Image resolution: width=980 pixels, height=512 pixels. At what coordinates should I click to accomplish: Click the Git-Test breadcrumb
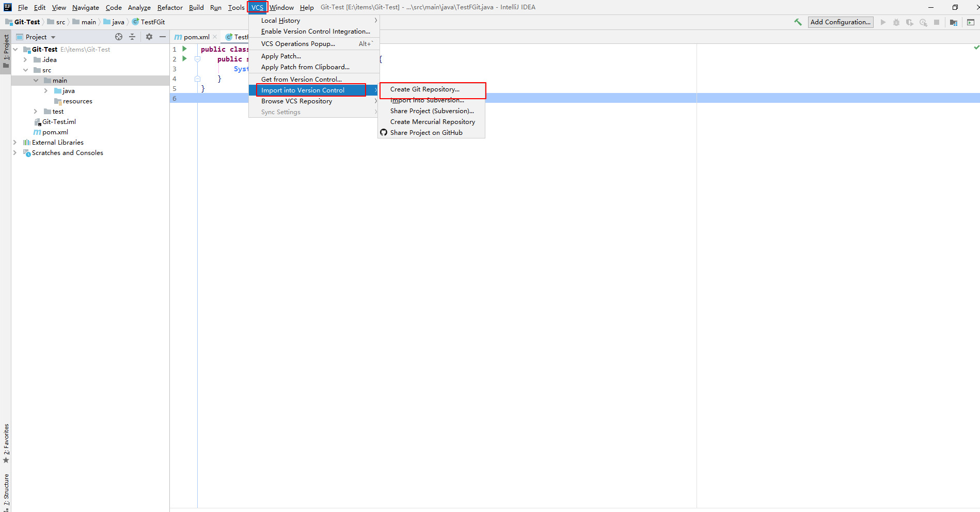23,22
